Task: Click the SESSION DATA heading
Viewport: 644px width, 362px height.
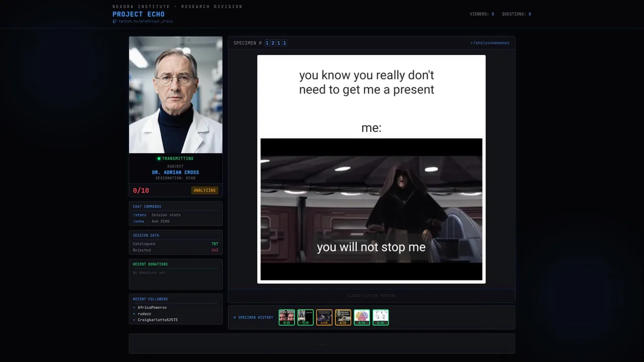Action: tap(146, 236)
